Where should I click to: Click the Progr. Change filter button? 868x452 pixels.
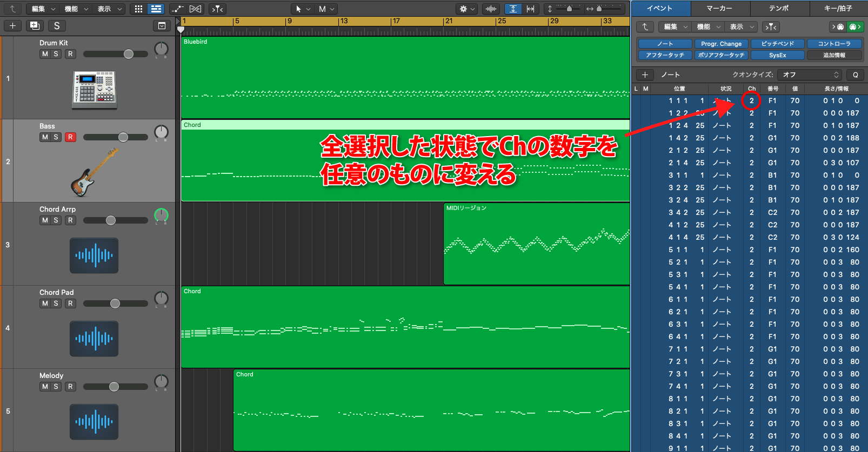pyautogui.click(x=721, y=44)
